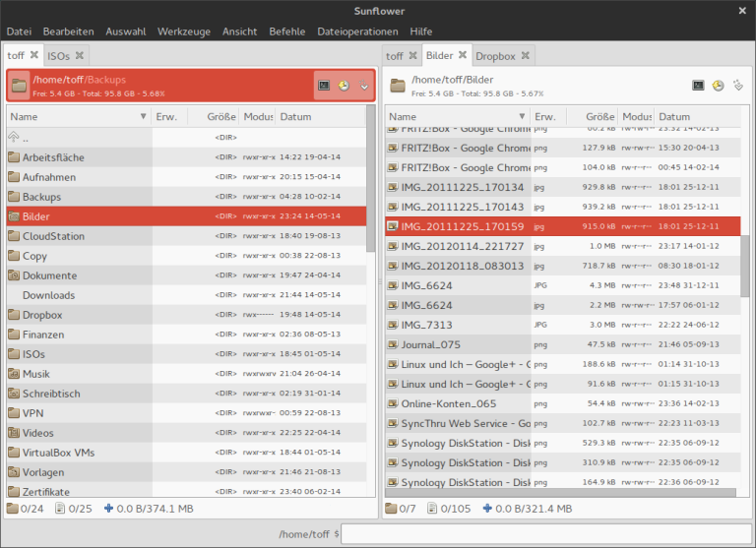
Task: Select the IMG_20120118_083013 file row
Action: point(563,266)
